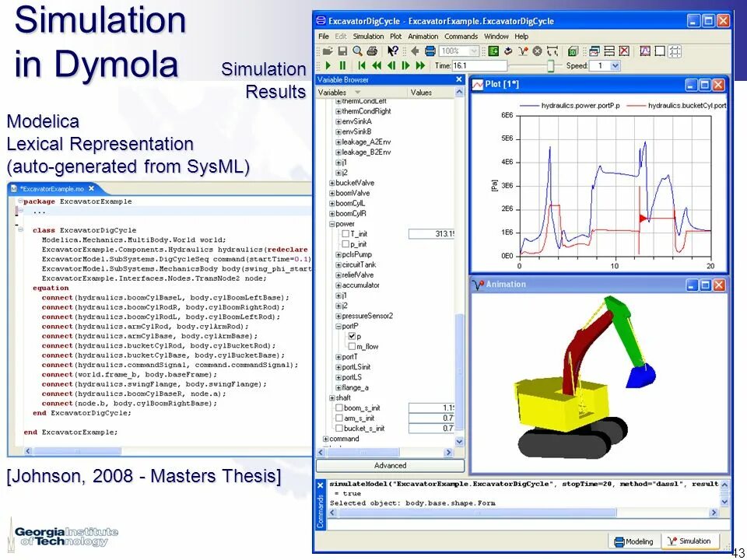Click the continue simulation icon
The width and height of the screenshot is (747, 560).
508,51
